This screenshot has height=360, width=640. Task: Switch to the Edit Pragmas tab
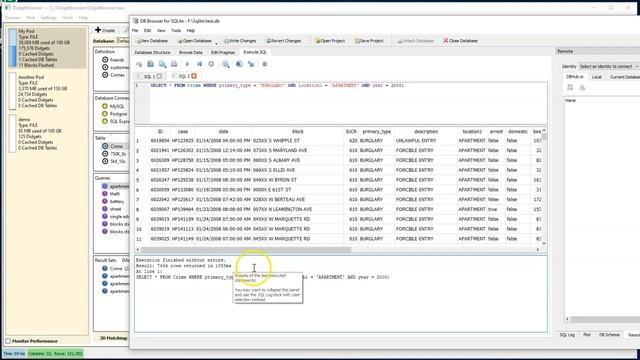(223, 53)
